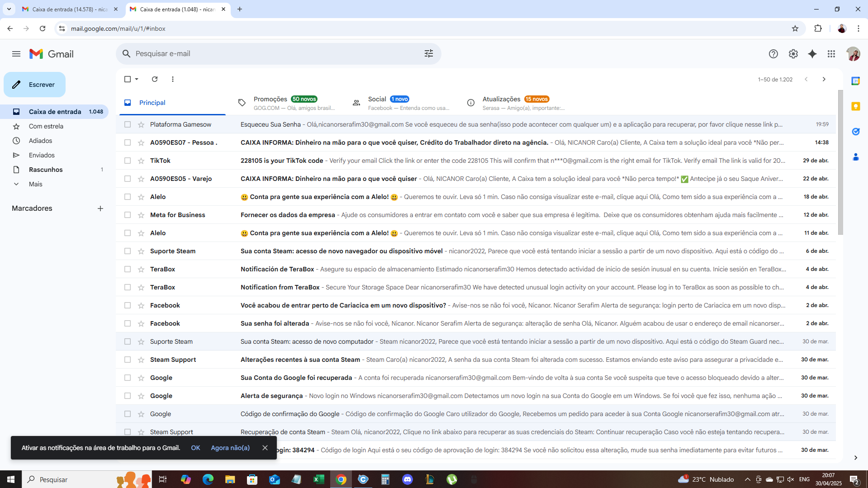Image resolution: width=868 pixels, height=488 pixels.
Task: Open Excel from the taskbar
Action: (x=318, y=479)
